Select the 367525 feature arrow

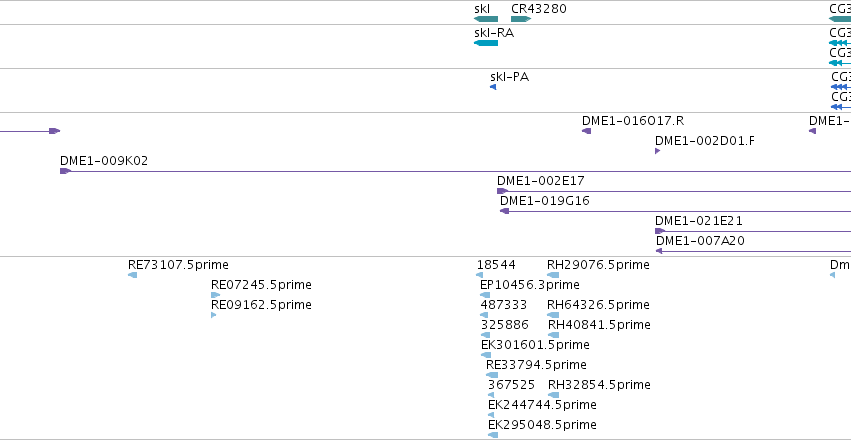(491, 395)
